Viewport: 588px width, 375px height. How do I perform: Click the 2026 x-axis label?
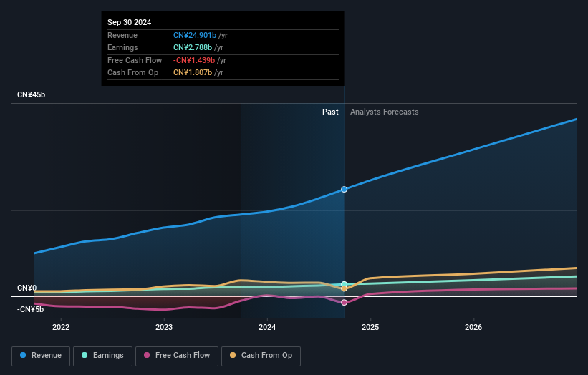(x=473, y=327)
